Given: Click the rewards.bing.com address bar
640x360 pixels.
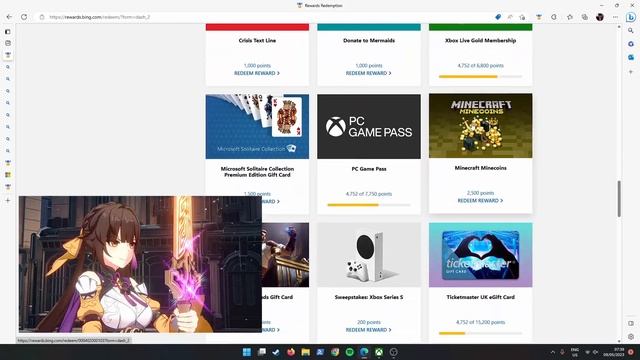Looking at the screenshot, I should tap(99, 17).
